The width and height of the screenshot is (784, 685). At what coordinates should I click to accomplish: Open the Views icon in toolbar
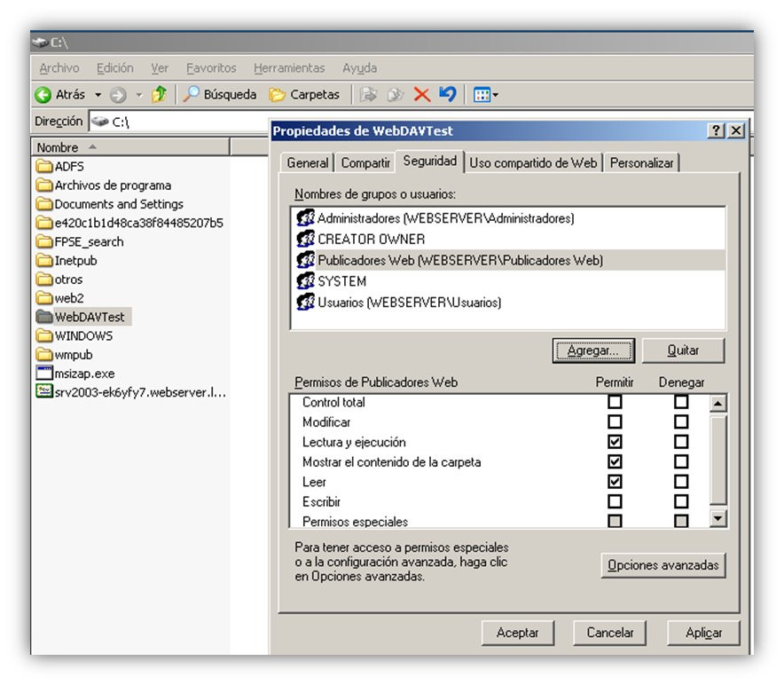[482, 95]
